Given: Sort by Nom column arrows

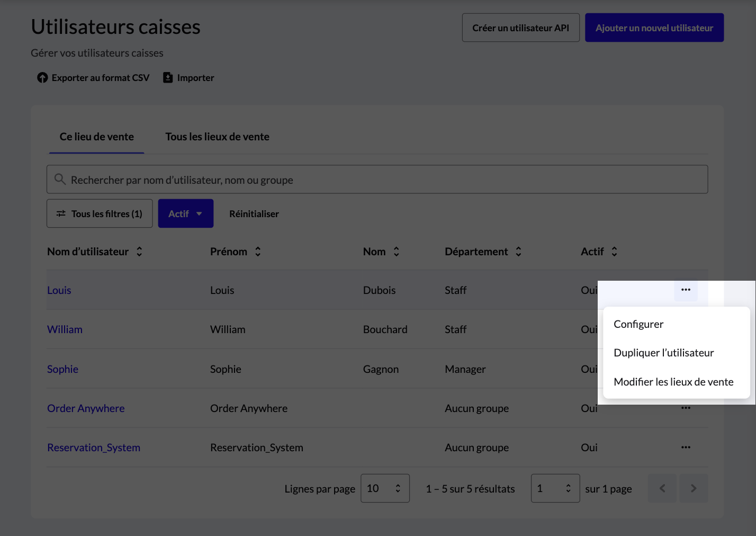Looking at the screenshot, I should point(396,252).
